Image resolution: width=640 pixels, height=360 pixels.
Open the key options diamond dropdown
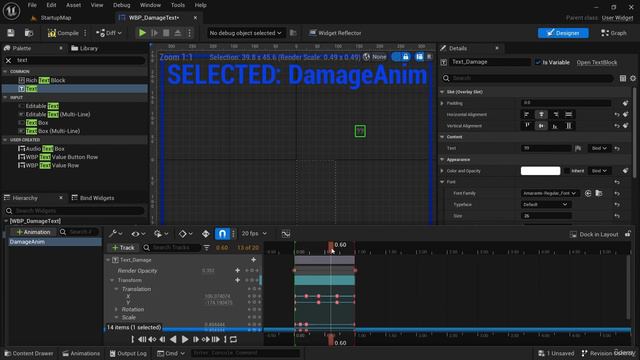(185, 233)
